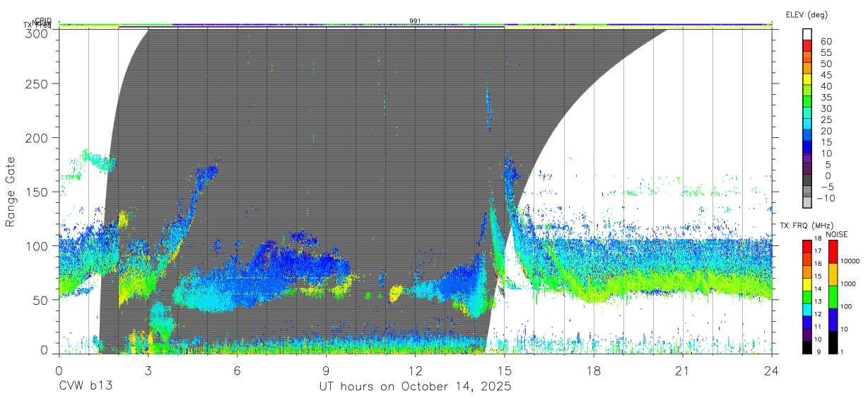Click the '50' tick on Range Gate axis
Image resolution: width=868 pixels, height=401 pixels.
(x=42, y=299)
